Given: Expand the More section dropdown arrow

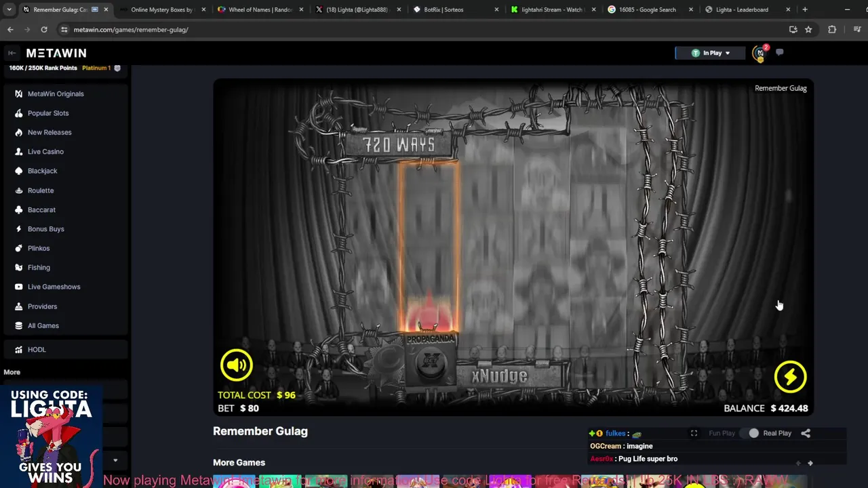Looking at the screenshot, I should (115, 460).
